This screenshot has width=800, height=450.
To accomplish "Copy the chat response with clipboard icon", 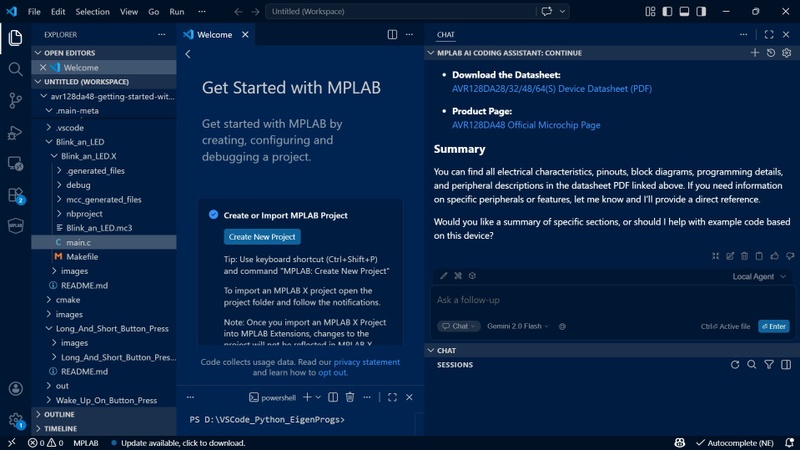I will [759, 256].
